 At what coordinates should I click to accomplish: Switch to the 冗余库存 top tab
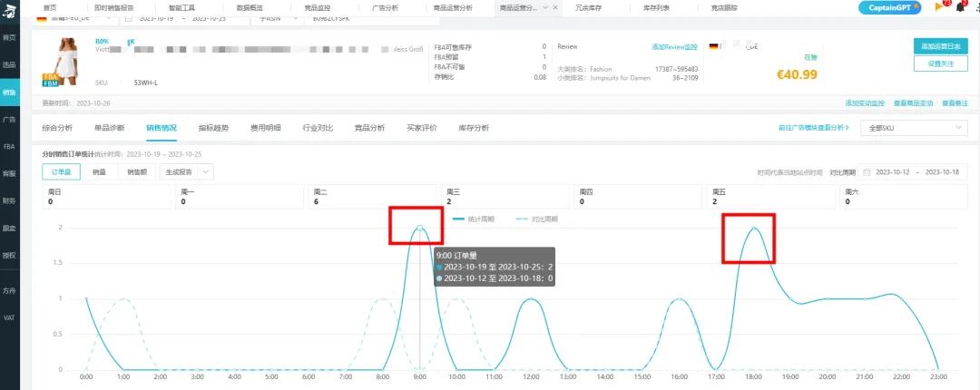tap(589, 8)
